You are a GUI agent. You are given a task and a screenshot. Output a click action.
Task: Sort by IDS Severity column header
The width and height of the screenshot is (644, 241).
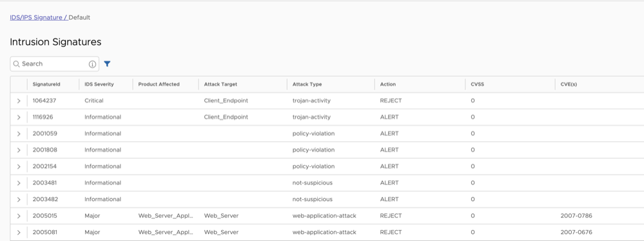coord(99,84)
